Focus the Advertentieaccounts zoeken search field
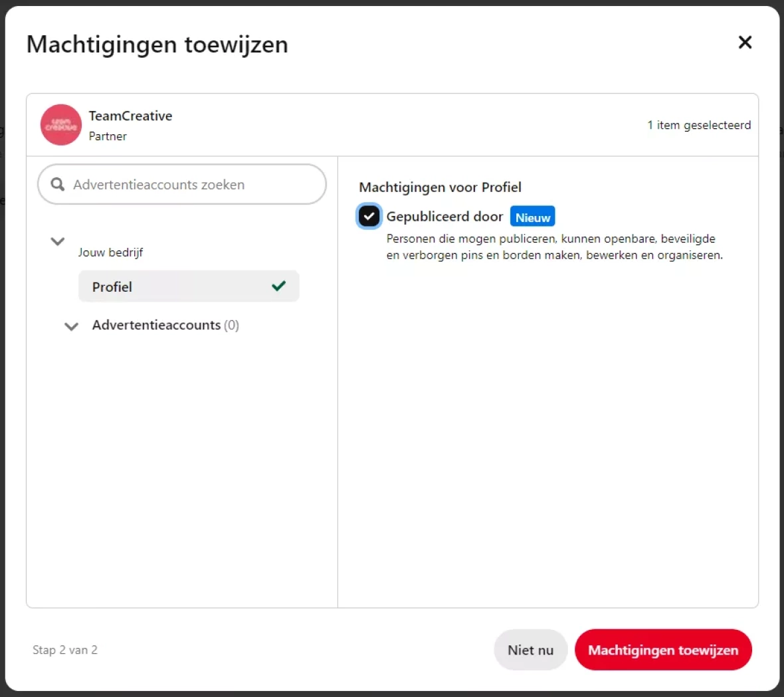 (x=182, y=185)
